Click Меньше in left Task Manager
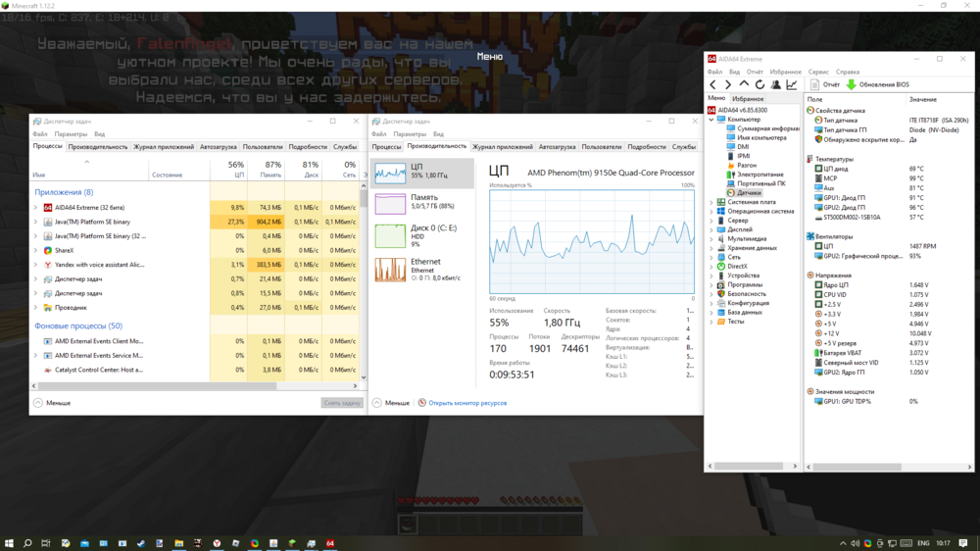Viewport: 980px width, 551px height. point(53,403)
